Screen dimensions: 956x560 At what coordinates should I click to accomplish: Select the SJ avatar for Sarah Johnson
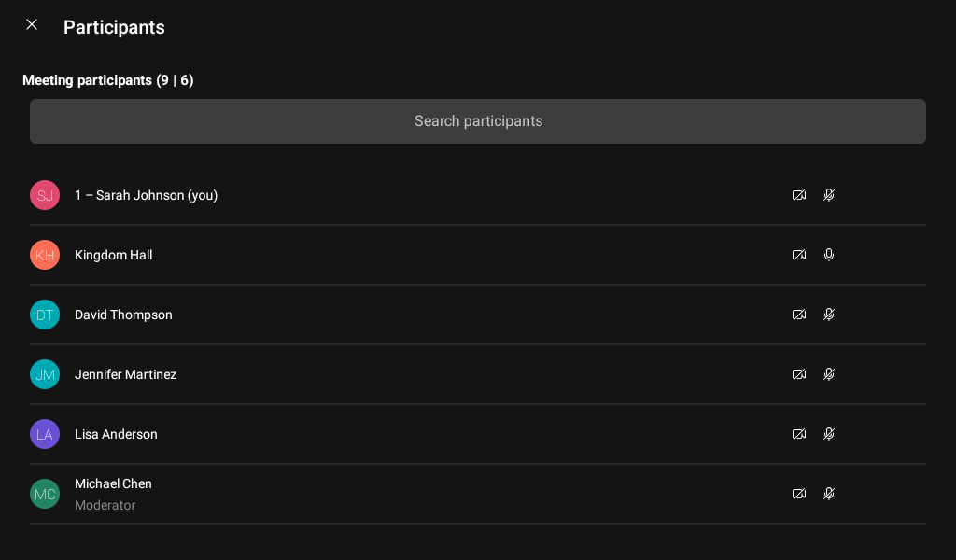pyautogui.click(x=45, y=195)
